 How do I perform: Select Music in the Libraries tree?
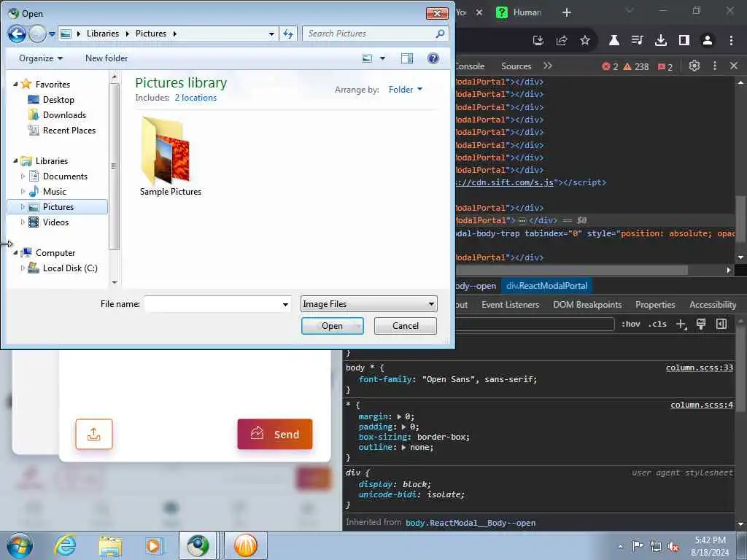[x=54, y=192]
